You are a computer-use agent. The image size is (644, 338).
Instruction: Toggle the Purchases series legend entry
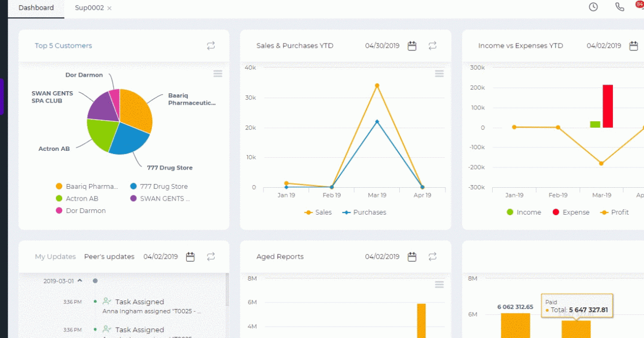(x=364, y=212)
